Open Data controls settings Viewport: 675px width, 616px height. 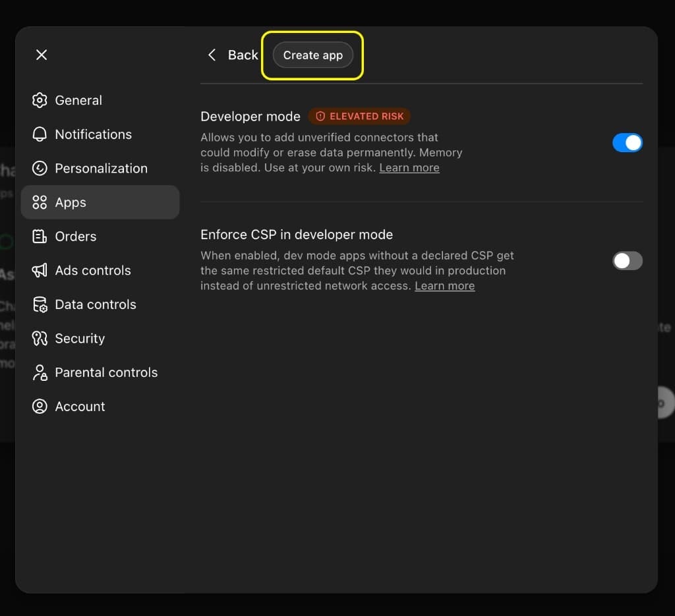tap(100, 304)
